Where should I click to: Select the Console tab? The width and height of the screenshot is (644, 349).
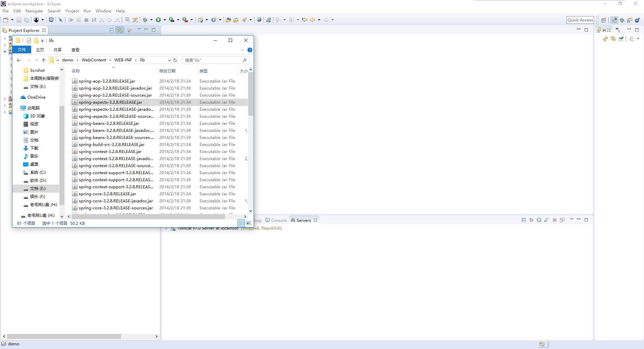click(276, 220)
